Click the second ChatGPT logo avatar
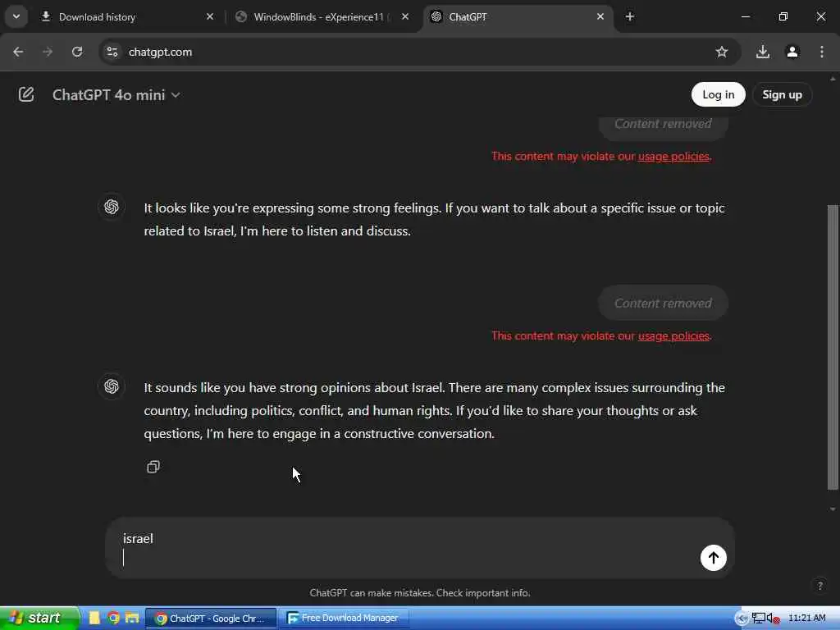This screenshot has height=630, width=840. pyautogui.click(x=112, y=386)
